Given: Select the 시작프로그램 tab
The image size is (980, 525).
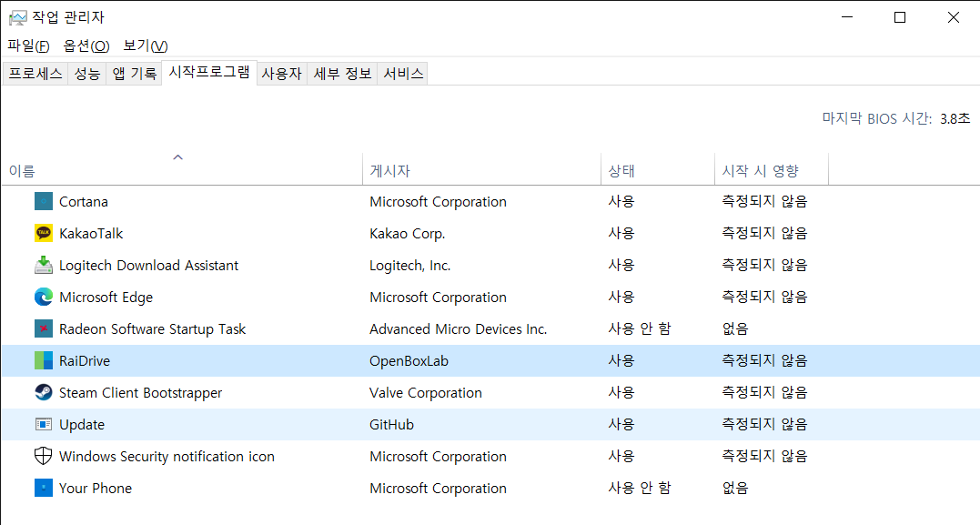Looking at the screenshot, I should 209,73.
